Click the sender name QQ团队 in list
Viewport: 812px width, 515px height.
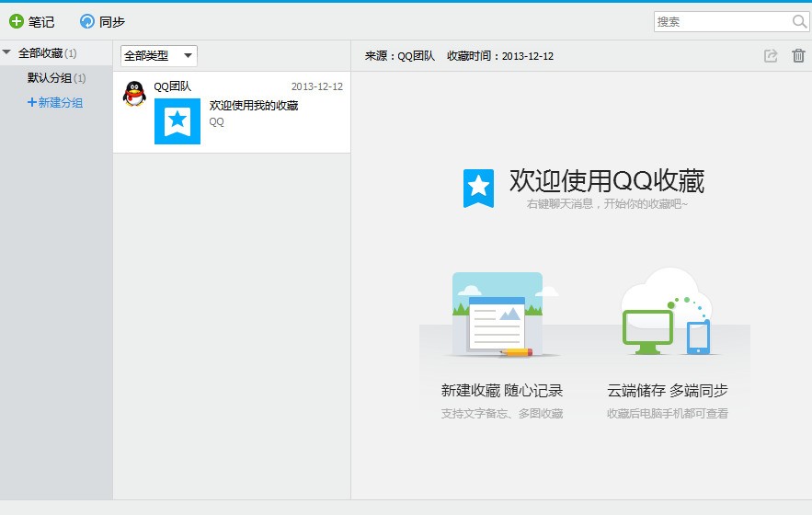click(x=173, y=86)
